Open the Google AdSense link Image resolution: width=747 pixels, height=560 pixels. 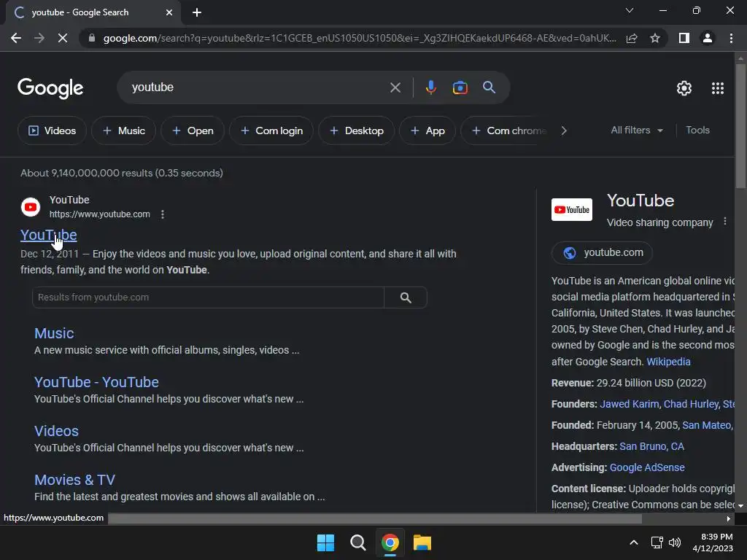[x=647, y=467]
